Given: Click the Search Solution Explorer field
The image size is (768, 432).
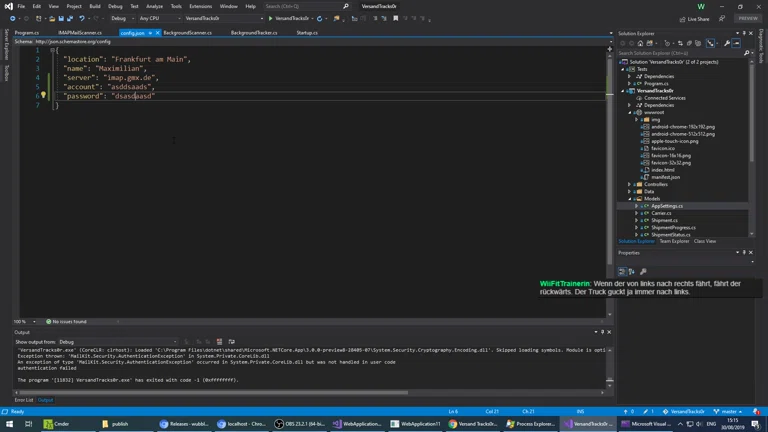Looking at the screenshot, I should click(x=680, y=53).
